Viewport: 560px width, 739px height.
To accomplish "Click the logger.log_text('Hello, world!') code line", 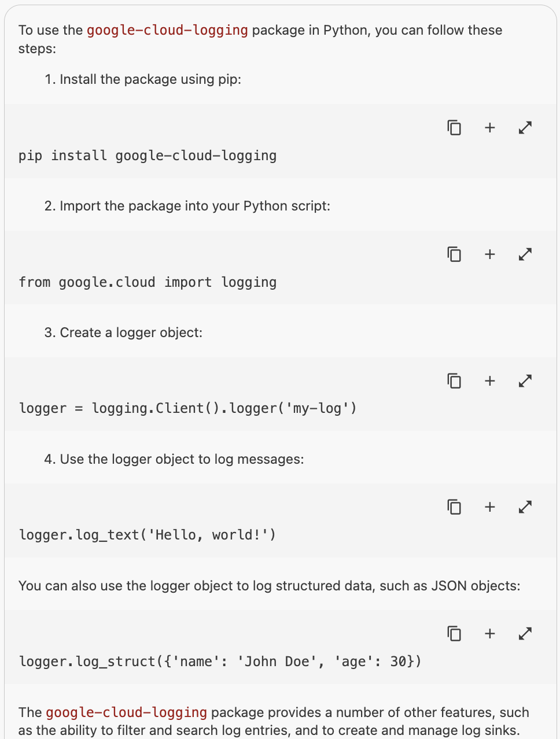I will (x=148, y=535).
